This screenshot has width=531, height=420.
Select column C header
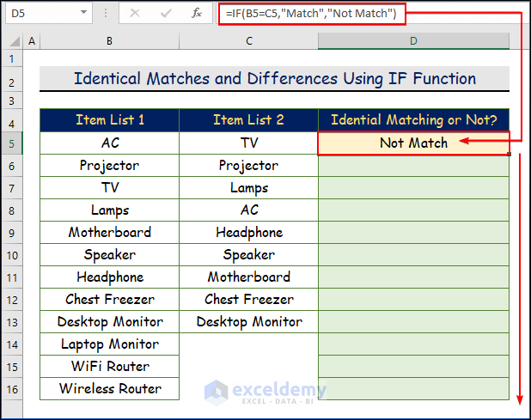[248, 41]
